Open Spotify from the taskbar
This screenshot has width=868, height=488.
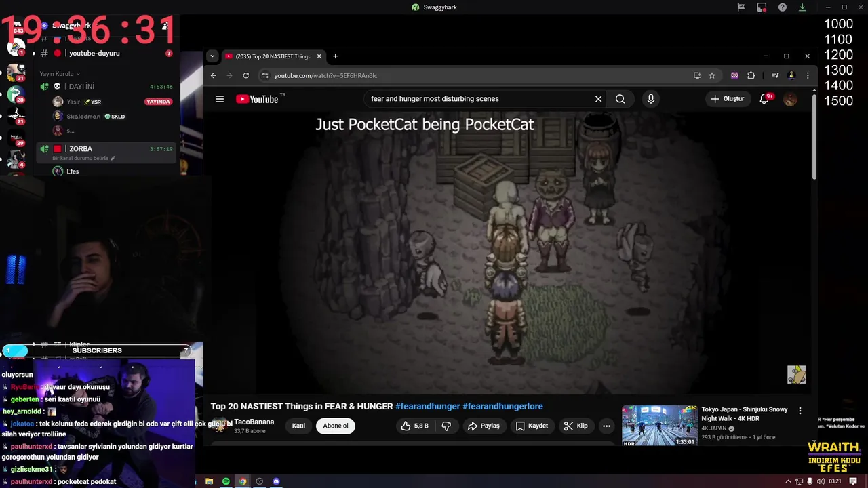coord(226,481)
